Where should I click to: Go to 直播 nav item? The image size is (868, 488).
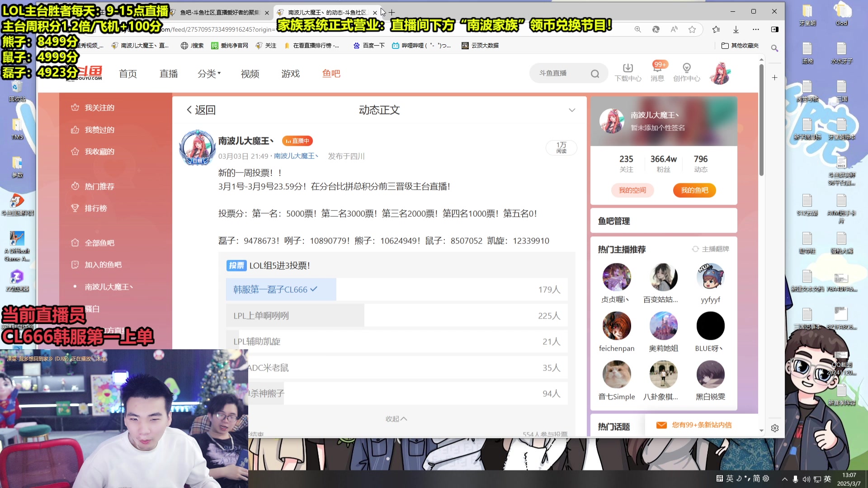(x=169, y=74)
